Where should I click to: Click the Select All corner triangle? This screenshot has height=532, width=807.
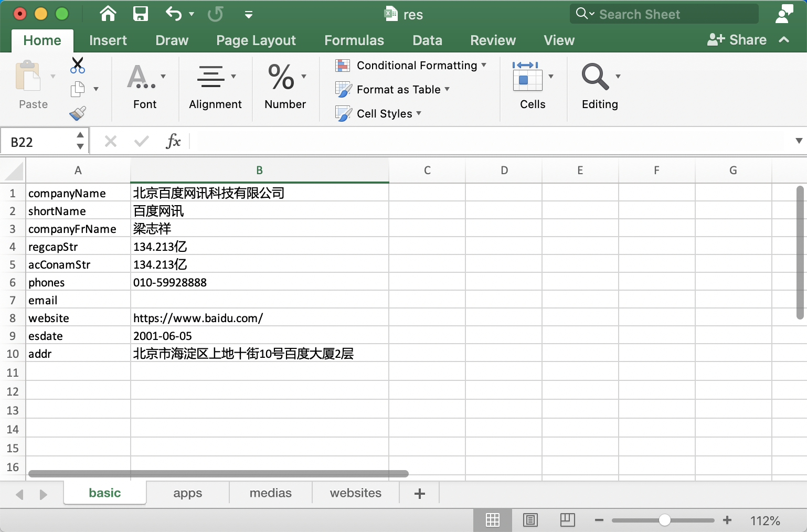click(x=14, y=171)
